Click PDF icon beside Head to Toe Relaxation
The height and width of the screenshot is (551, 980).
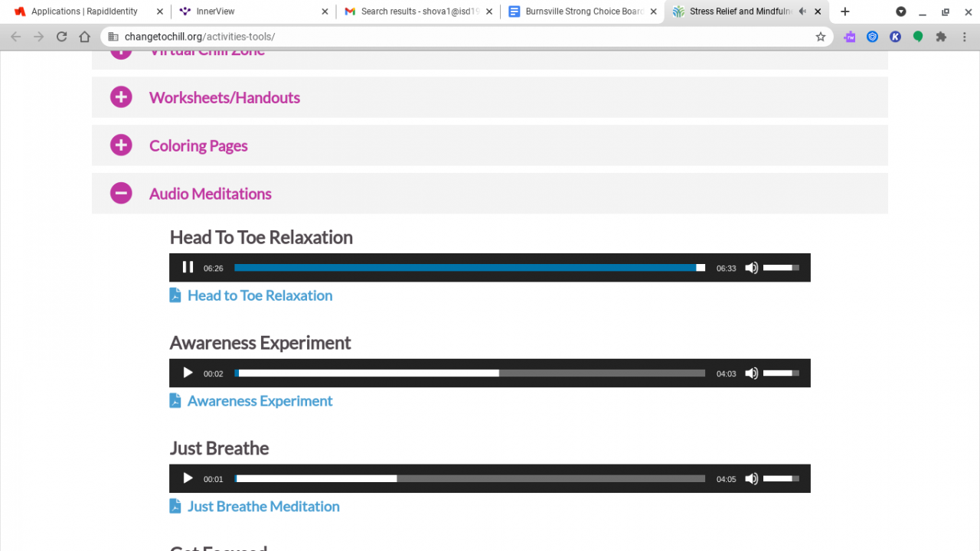pos(175,295)
